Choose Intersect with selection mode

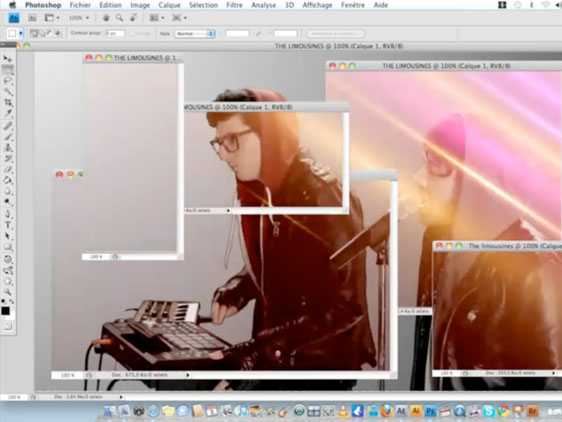(58, 34)
